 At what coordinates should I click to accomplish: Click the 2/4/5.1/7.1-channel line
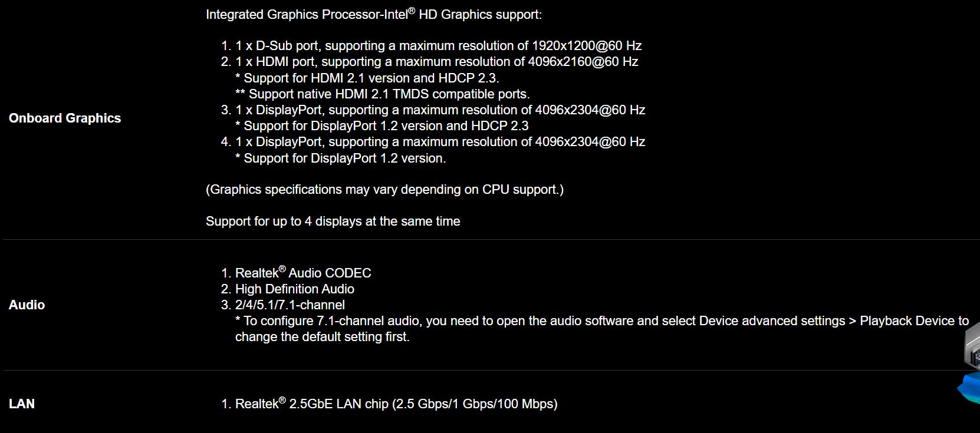pos(290,305)
